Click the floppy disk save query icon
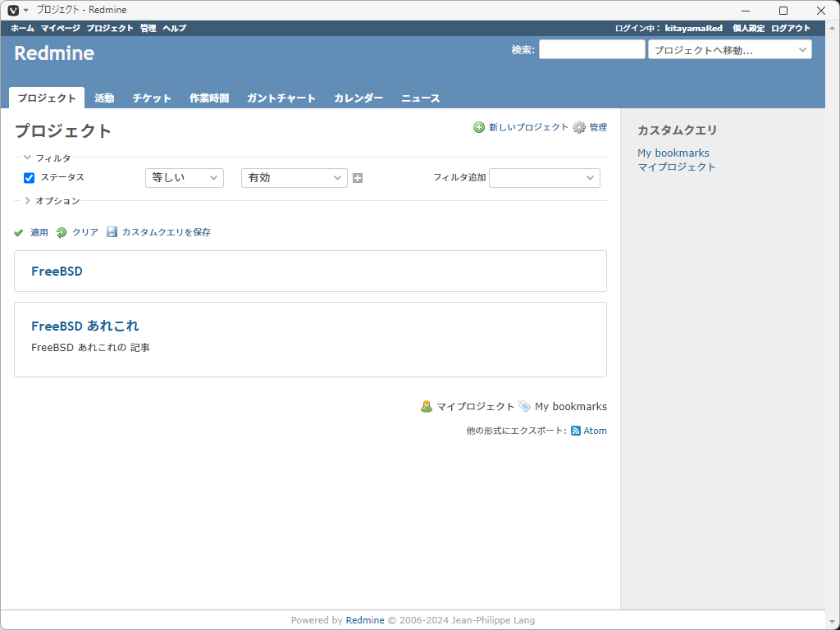Image resolution: width=840 pixels, height=630 pixels. click(112, 232)
